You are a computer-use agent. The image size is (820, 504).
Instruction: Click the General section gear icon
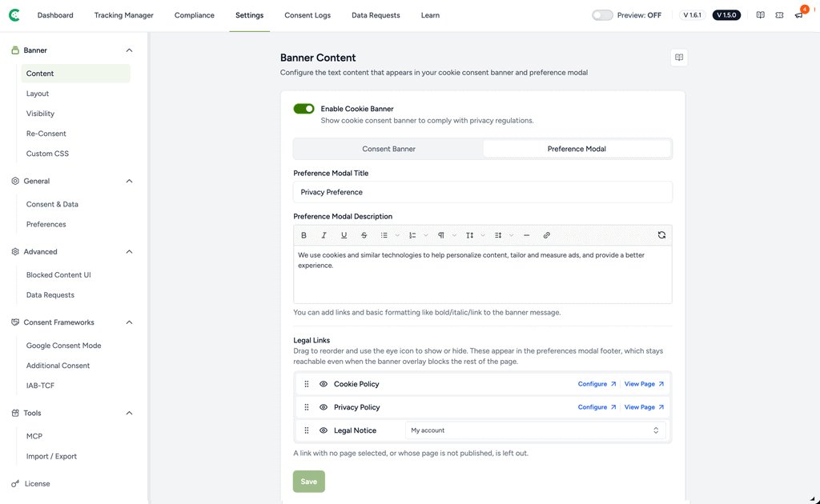point(15,182)
